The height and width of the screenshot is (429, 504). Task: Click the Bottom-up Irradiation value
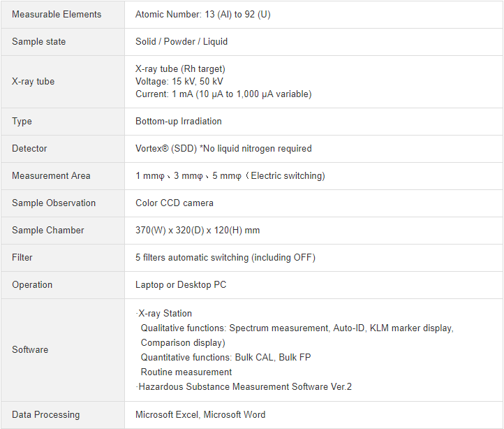[179, 121]
